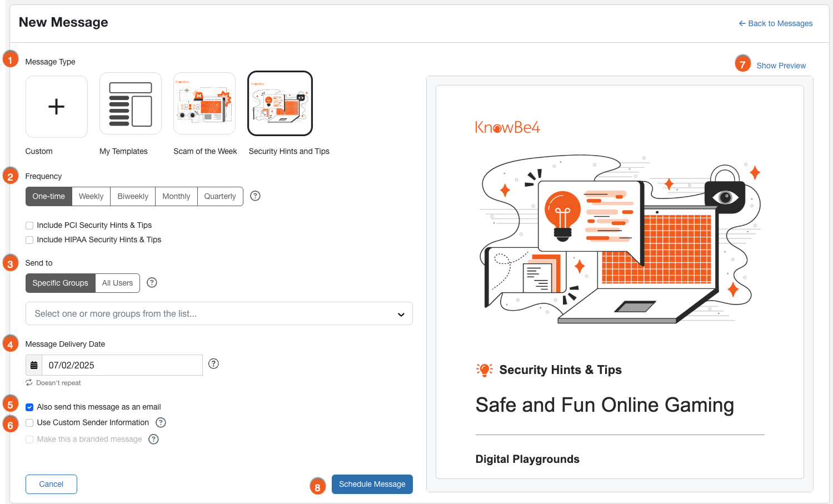Check Include HIPAA Security Hints & Tips
Viewport: 833px width, 504px height.
pyautogui.click(x=29, y=239)
